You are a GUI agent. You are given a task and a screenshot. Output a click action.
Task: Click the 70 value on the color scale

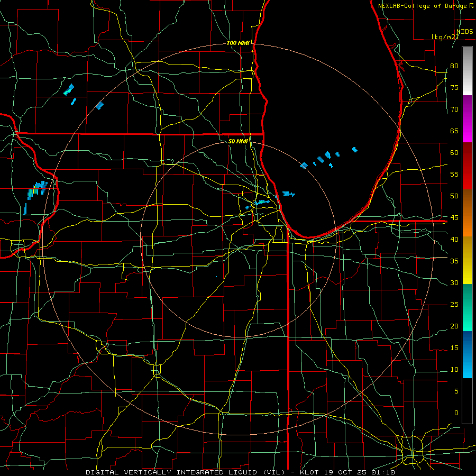coord(454,109)
